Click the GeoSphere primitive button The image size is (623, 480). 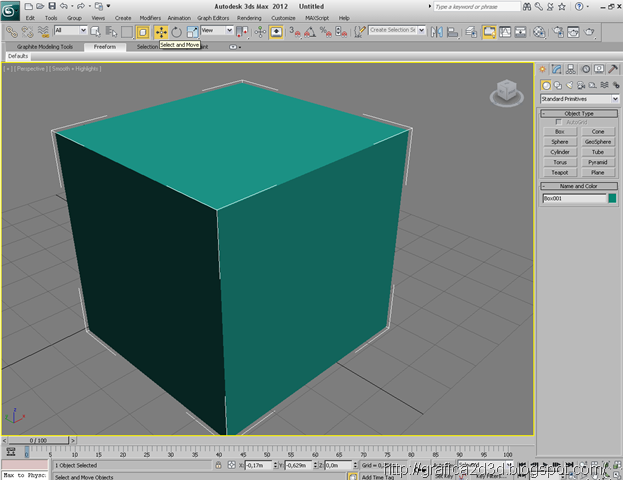click(597, 142)
